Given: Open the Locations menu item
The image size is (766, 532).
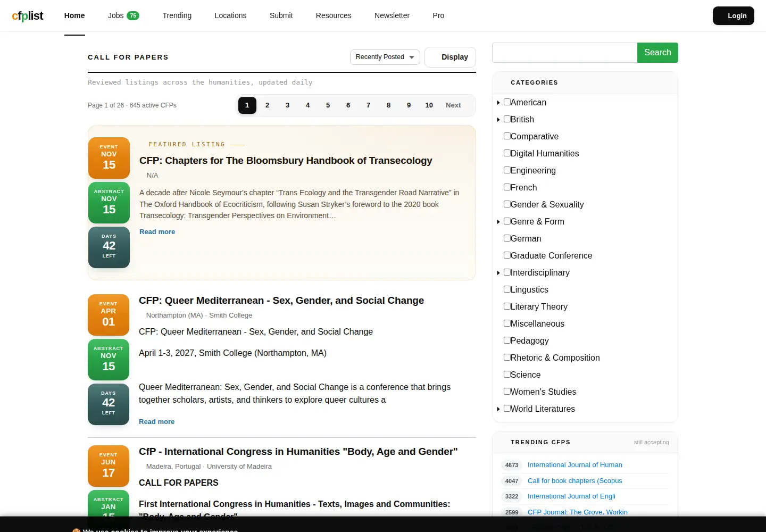Looking at the screenshot, I should coord(230,15).
